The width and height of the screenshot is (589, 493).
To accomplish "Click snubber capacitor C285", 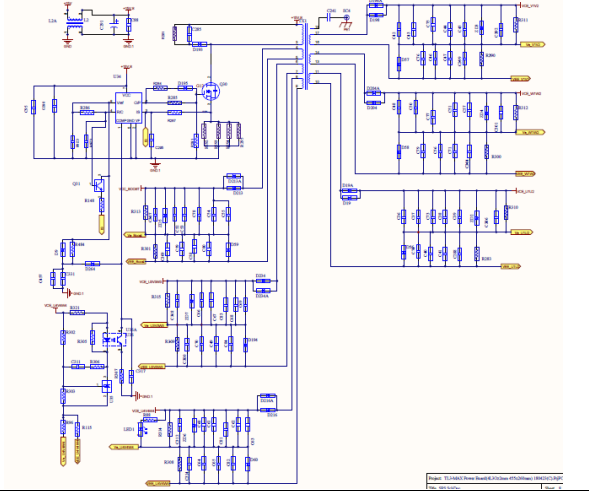I will pyautogui.click(x=189, y=34).
